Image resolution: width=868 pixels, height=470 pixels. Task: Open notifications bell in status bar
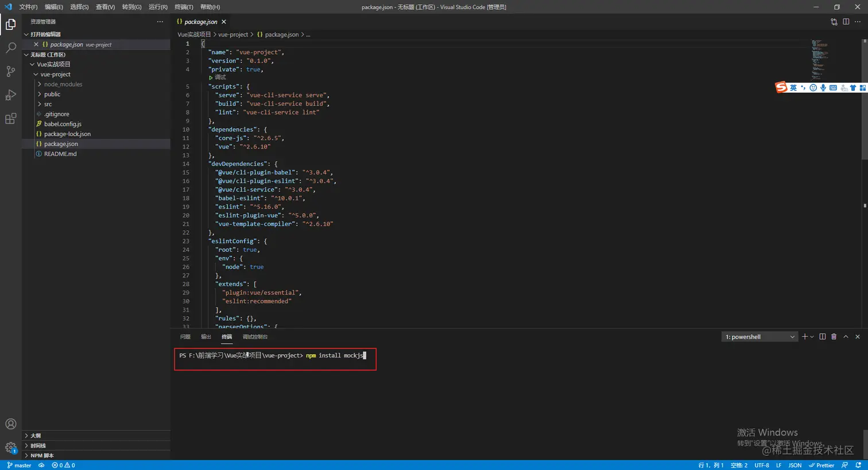coord(858,465)
